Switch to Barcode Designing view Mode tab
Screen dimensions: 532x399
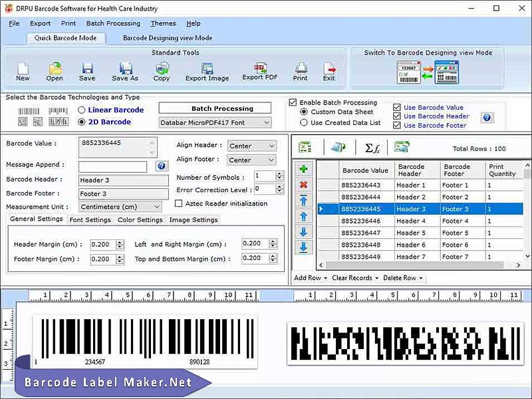(x=168, y=38)
